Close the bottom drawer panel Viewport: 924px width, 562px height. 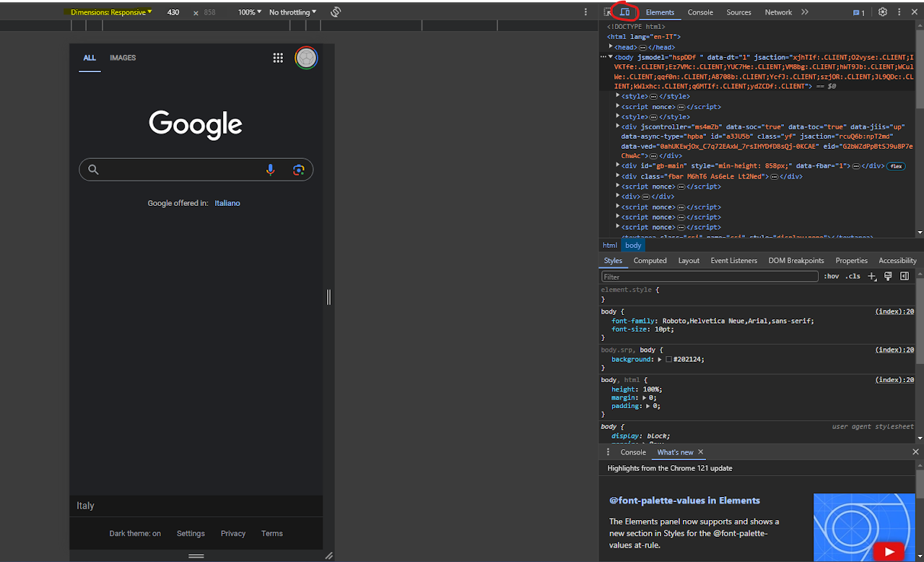pos(915,452)
